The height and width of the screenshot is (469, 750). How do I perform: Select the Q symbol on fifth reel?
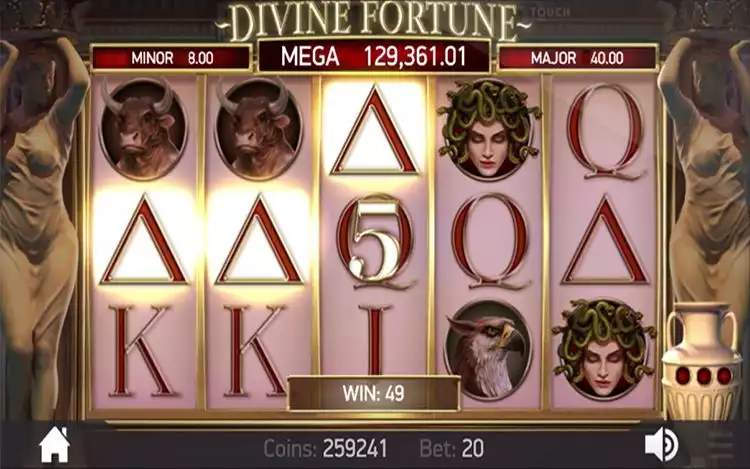pos(605,131)
